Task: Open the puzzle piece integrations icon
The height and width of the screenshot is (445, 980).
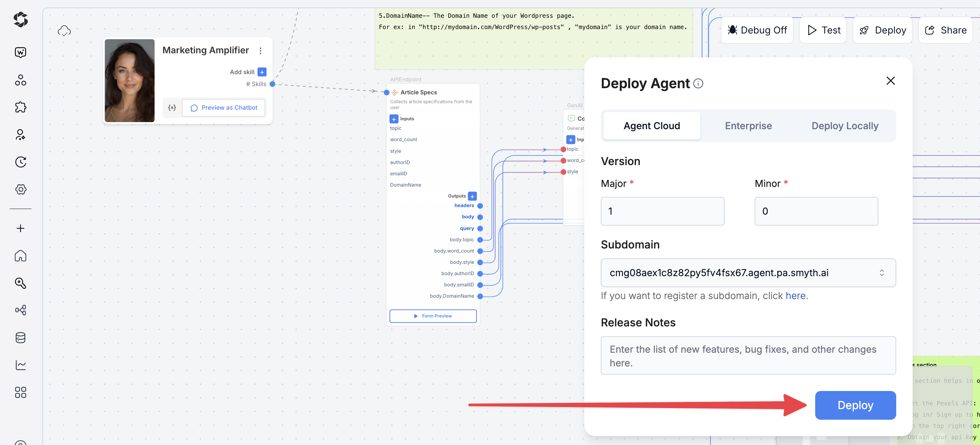Action: pyautogui.click(x=21, y=107)
